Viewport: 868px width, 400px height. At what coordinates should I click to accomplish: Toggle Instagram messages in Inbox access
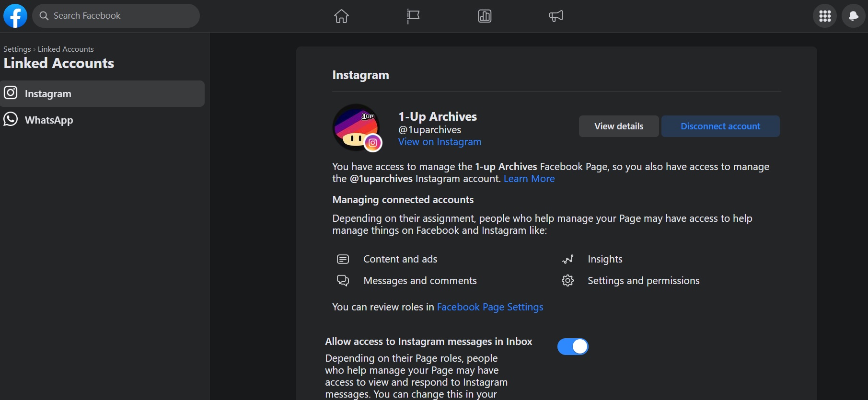point(573,346)
